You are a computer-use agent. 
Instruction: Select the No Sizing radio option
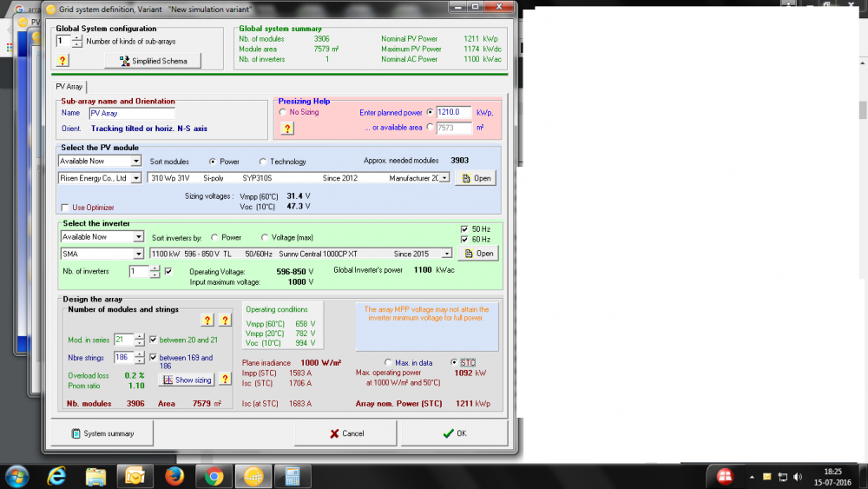(283, 112)
